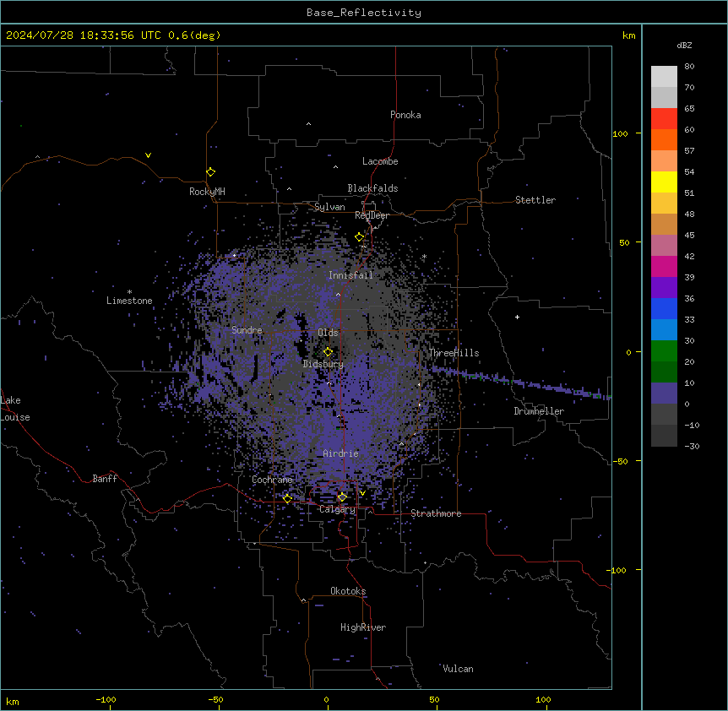Select the Okotoks label

pyautogui.click(x=348, y=591)
